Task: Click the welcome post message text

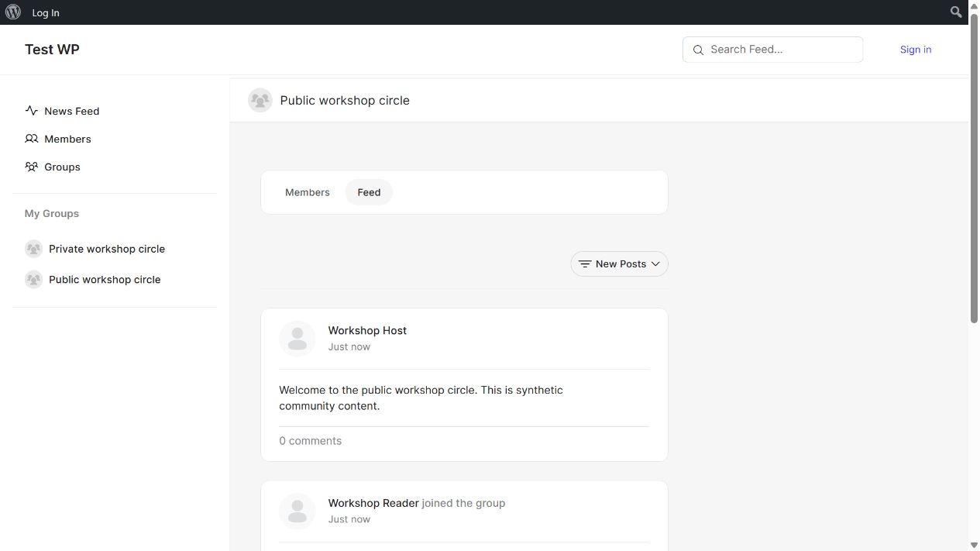Action: coord(421,398)
